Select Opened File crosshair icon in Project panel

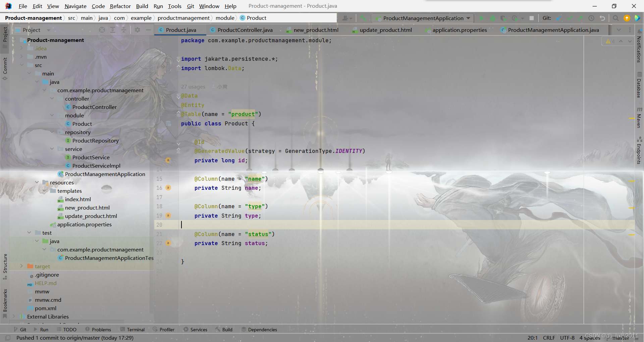[x=102, y=30]
